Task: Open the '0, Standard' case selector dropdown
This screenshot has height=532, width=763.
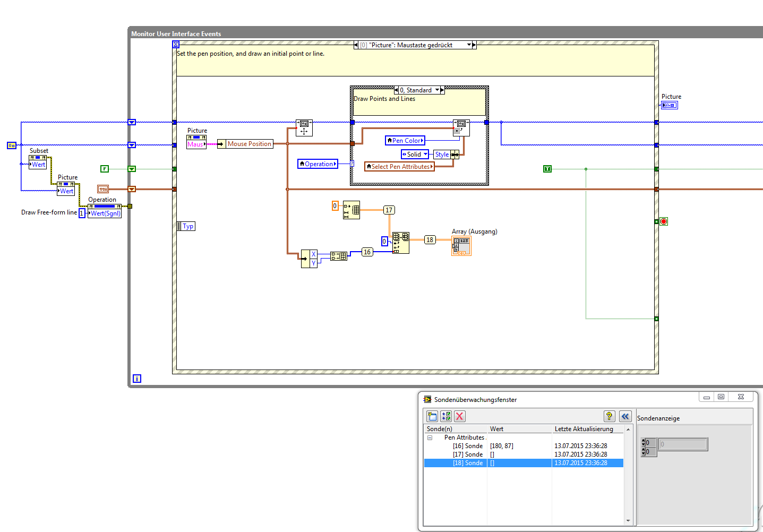Action: coord(437,90)
